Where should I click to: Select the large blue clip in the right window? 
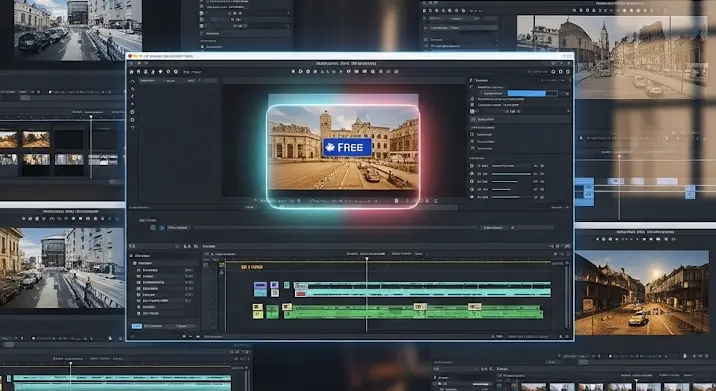coord(584,192)
